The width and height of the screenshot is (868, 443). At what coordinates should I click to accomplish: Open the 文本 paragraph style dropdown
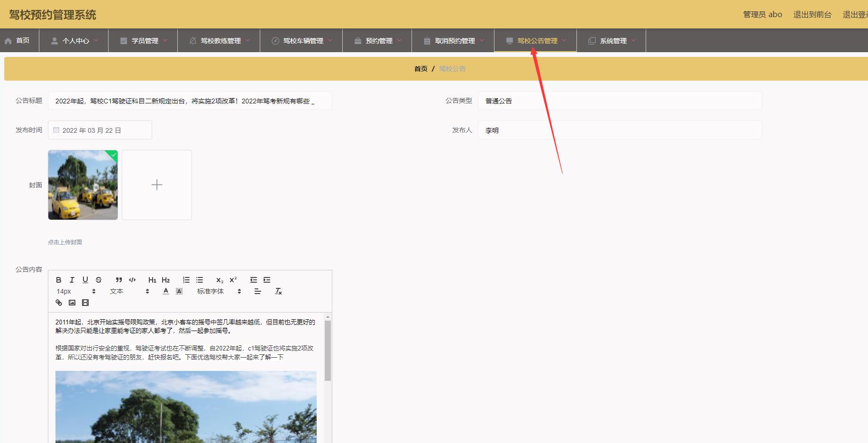[x=129, y=291]
